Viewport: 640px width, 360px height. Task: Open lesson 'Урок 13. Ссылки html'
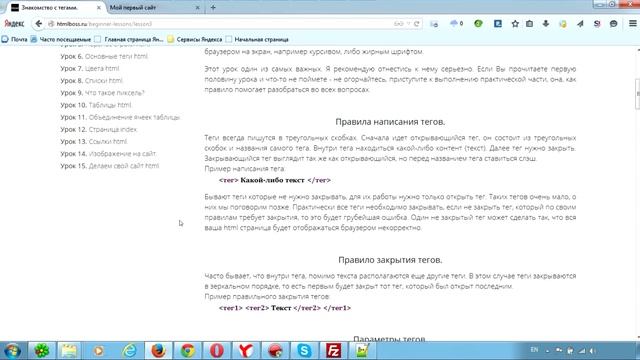pos(94,142)
